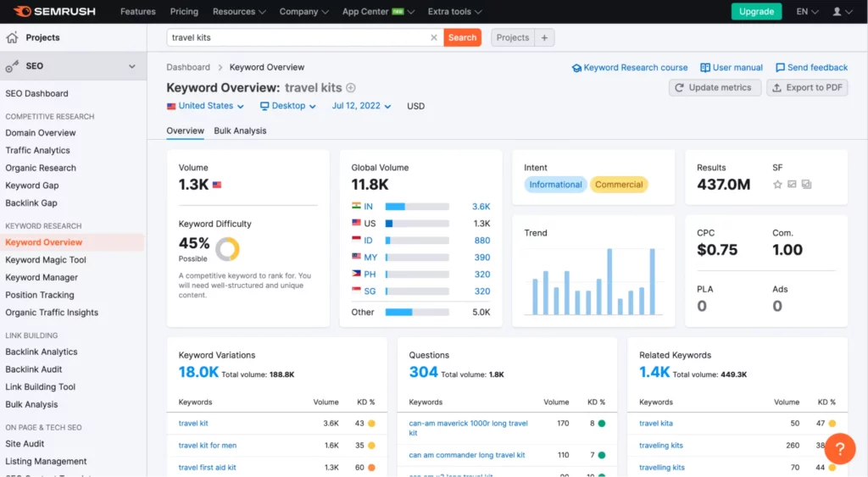
Task: Open Keyword Research course link
Action: point(630,68)
